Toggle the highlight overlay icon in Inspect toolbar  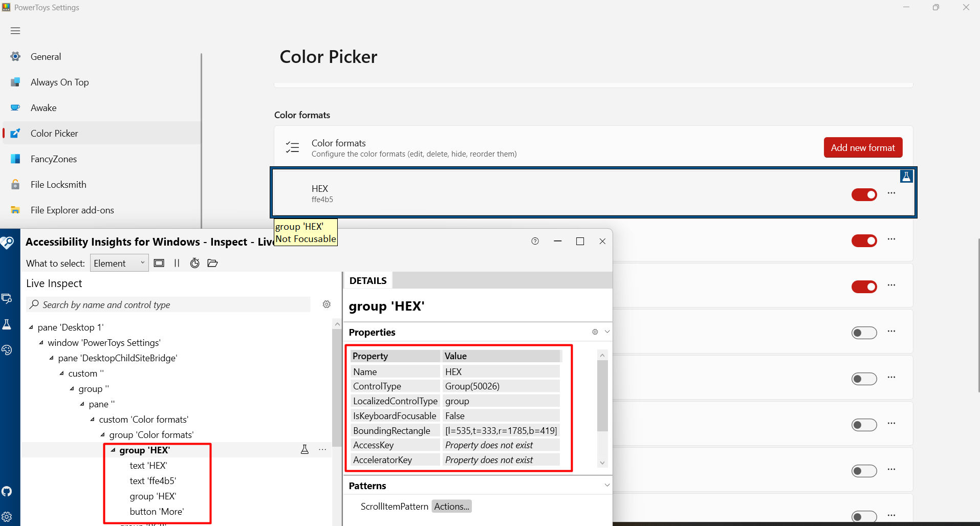pyautogui.click(x=159, y=262)
